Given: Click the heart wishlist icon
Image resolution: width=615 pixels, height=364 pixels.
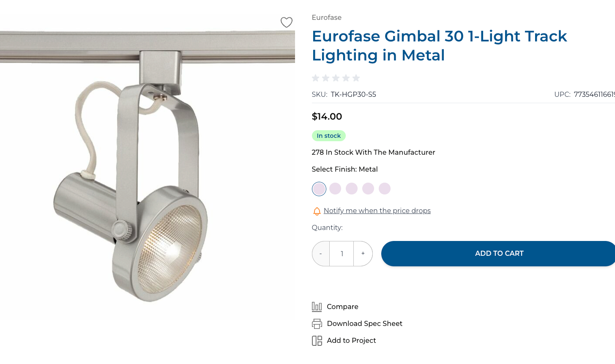Looking at the screenshot, I should 287,22.
